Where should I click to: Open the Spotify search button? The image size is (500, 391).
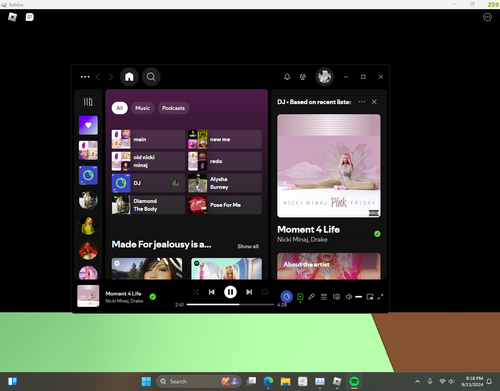(151, 77)
